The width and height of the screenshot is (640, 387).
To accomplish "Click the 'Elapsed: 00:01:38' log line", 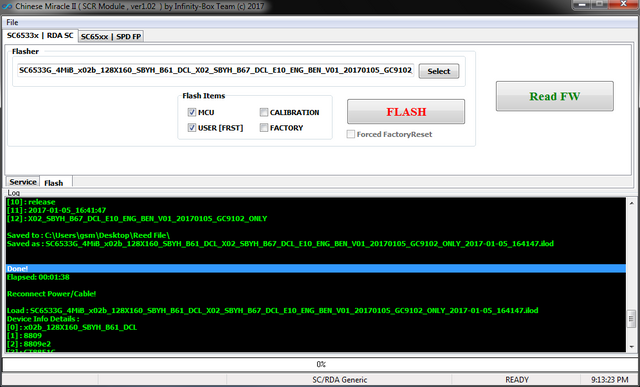I will (38, 277).
